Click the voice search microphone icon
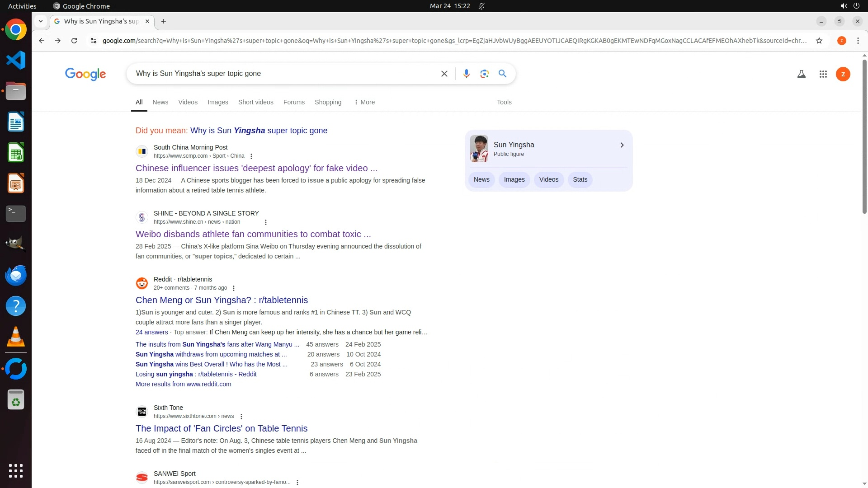 coord(466,74)
